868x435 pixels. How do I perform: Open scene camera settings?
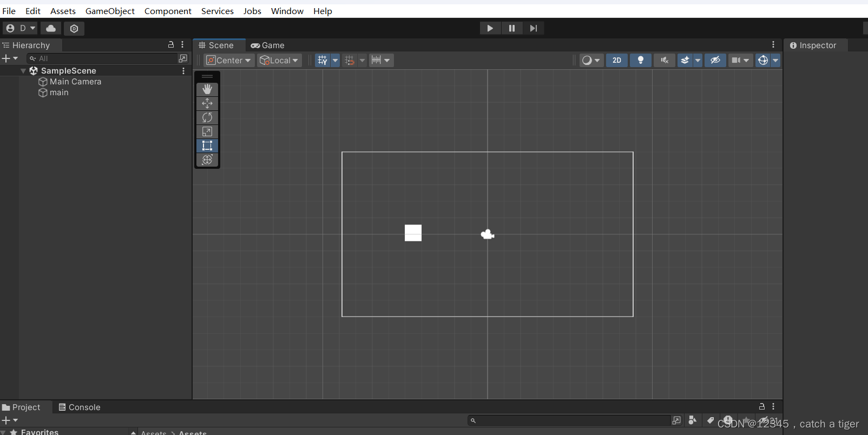(741, 60)
